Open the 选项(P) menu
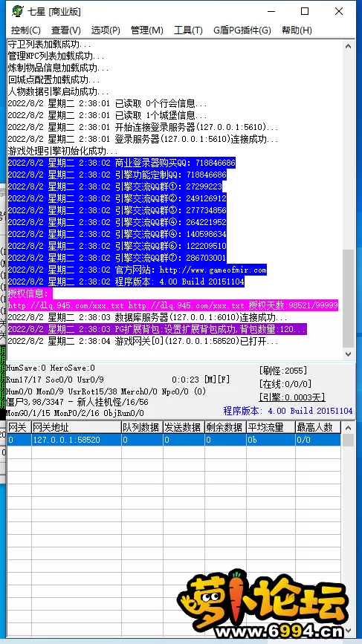Screen dimensions: 362x644 [x=106, y=30]
